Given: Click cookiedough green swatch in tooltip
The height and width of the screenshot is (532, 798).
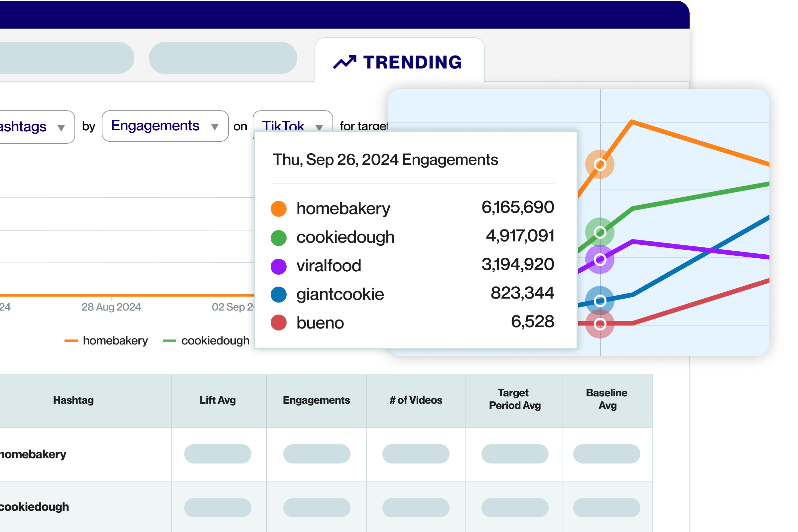Looking at the screenshot, I should 279,237.
